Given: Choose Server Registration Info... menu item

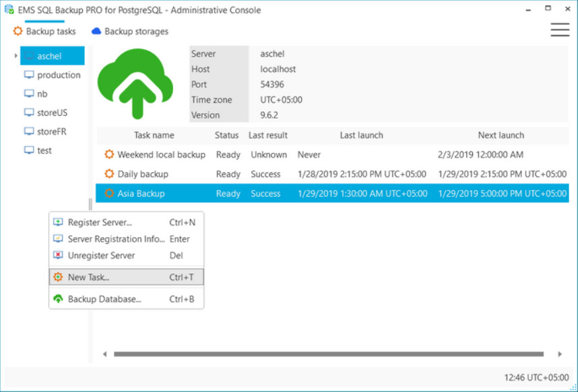Looking at the screenshot, I should point(126,238).
